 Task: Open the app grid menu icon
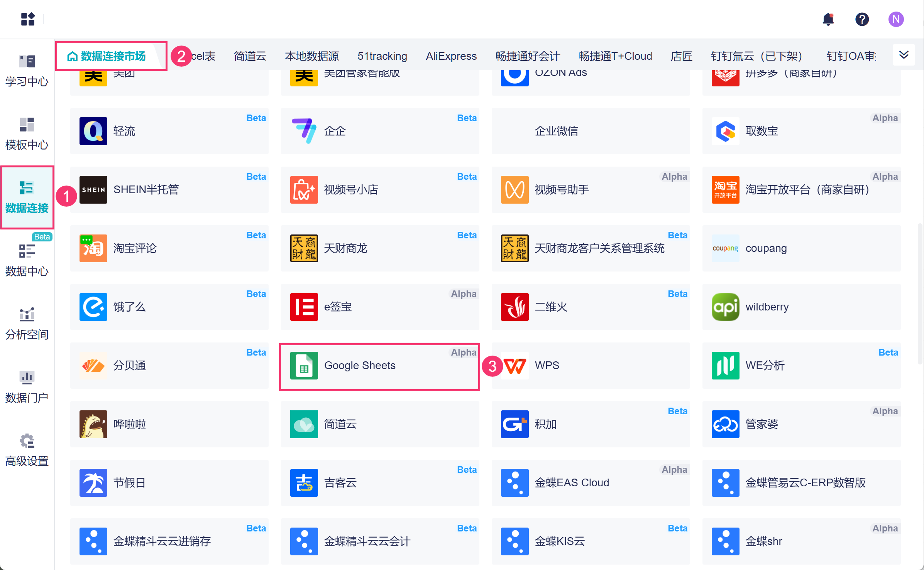tap(28, 19)
